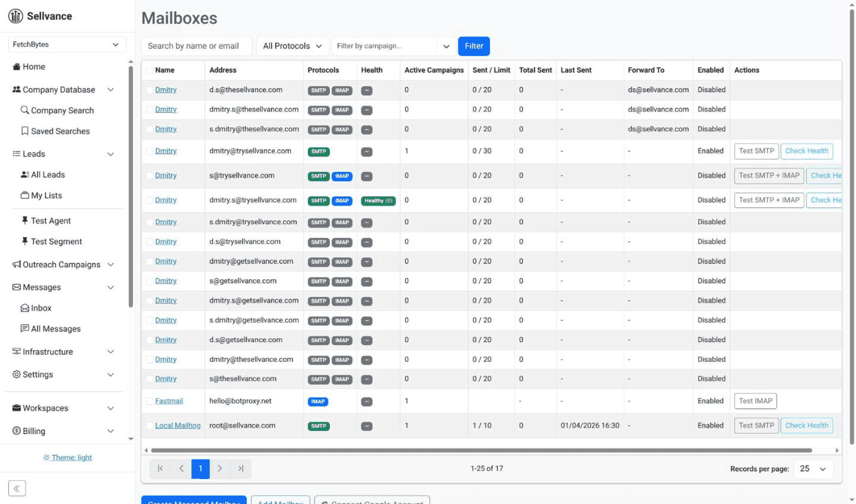Image resolution: width=856 pixels, height=504 pixels.
Task: Open the Filter by campaign dropdown
Action: pyautogui.click(x=394, y=46)
